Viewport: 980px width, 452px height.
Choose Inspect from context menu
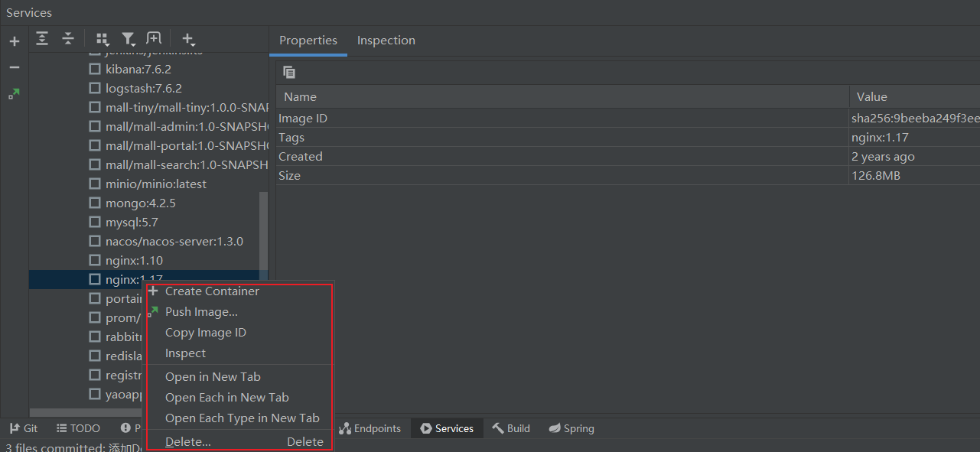pos(239,353)
